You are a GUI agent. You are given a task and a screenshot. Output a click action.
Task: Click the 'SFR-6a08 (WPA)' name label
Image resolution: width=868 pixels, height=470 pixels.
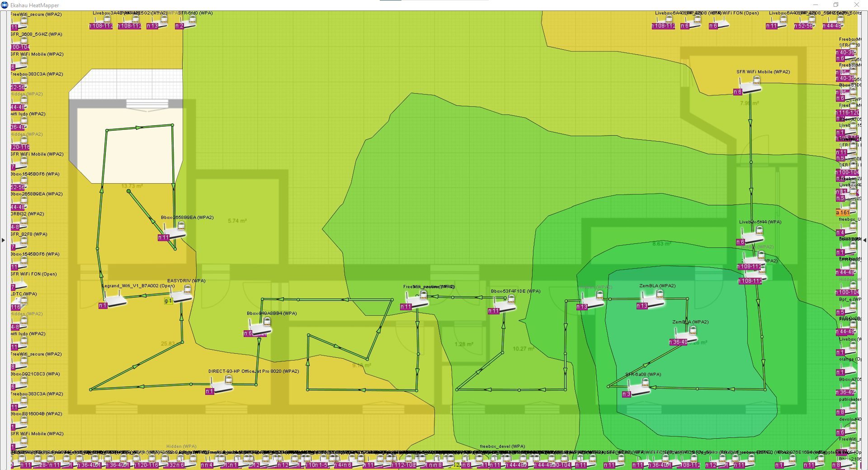[643, 374]
